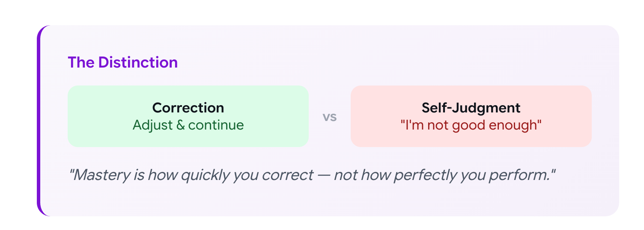Click the "The Distinction" purple heading
The image size is (644, 230).
[122, 62]
